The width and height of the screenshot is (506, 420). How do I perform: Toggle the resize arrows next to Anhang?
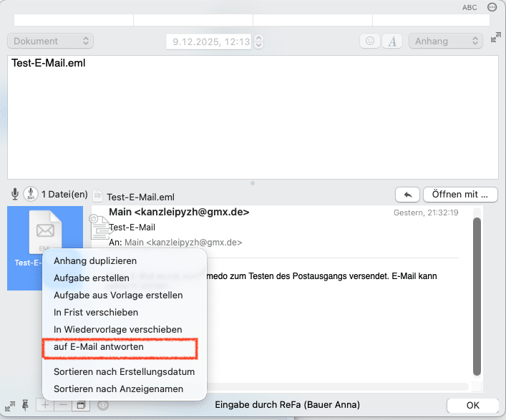pos(495,38)
